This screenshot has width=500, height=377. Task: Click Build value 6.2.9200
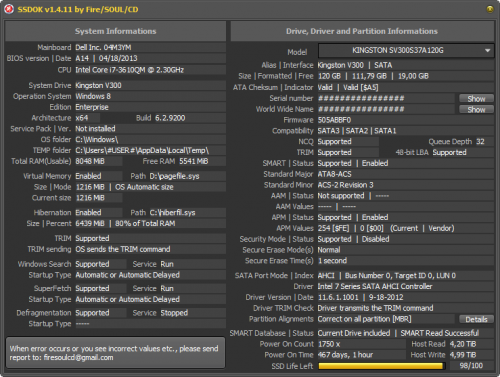(170, 118)
